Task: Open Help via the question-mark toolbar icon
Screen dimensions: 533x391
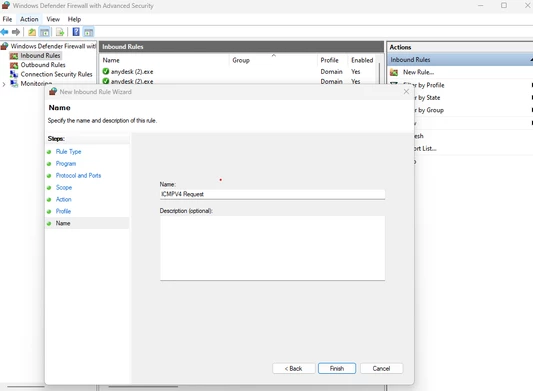Action: coord(76,32)
